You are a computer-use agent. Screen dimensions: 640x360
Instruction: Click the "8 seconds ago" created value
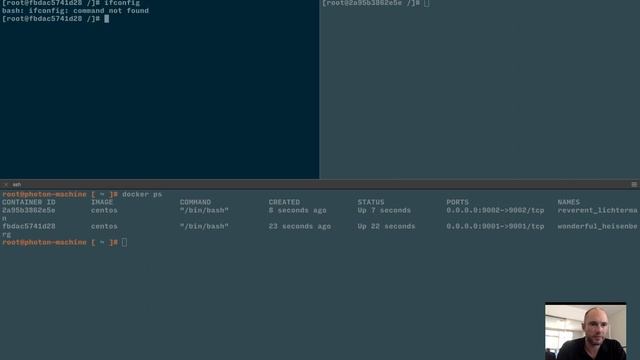(298, 210)
